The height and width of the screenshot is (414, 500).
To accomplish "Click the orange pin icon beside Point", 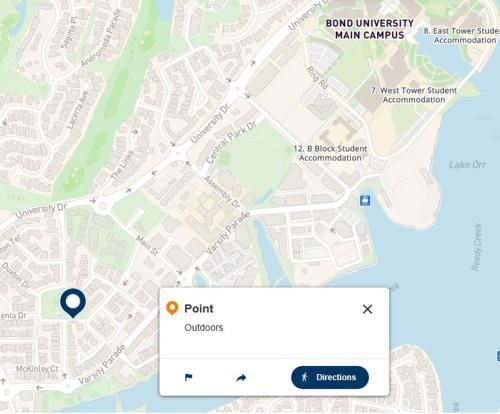I will pyautogui.click(x=172, y=308).
